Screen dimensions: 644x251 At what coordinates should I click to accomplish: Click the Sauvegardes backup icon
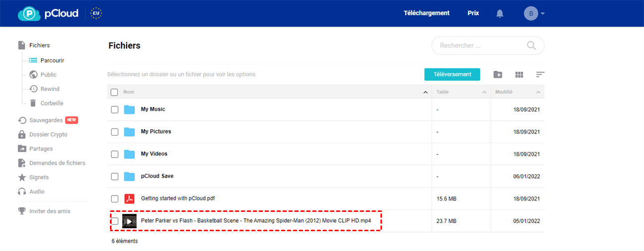pyautogui.click(x=22, y=120)
